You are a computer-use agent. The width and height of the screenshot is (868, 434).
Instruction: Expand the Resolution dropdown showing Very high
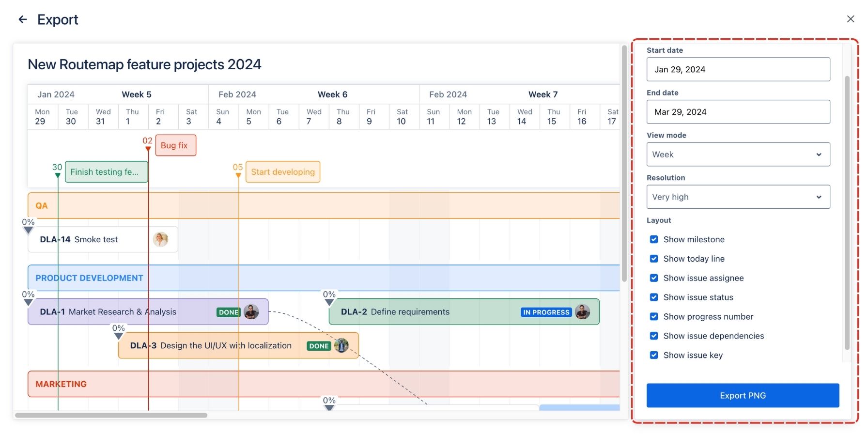738,197
